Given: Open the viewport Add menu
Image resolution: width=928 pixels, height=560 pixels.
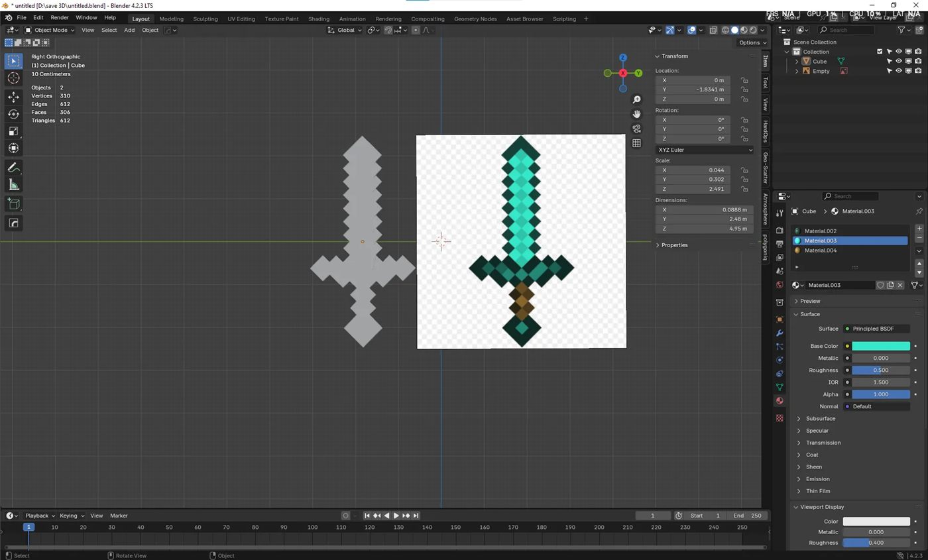Looking at the screenshot, I should click(x=129, y=30).
